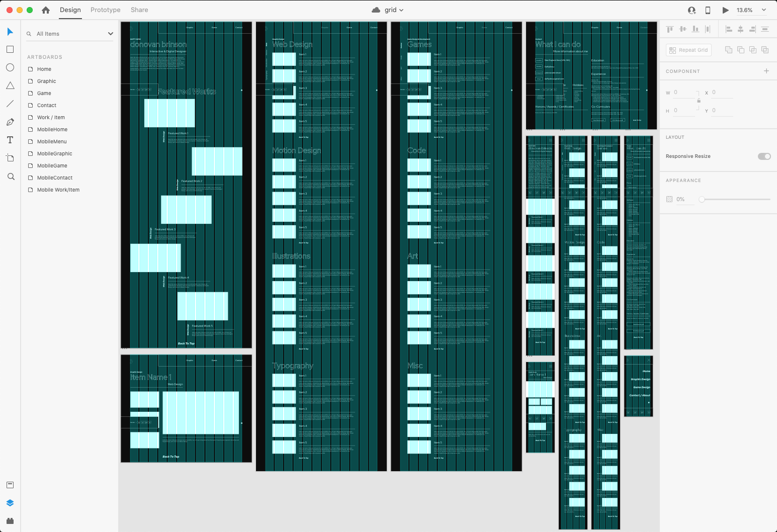The height and width of the screenshot is (532, 777).
Task: Click the X position input field
Action: (x=722, y=93)
